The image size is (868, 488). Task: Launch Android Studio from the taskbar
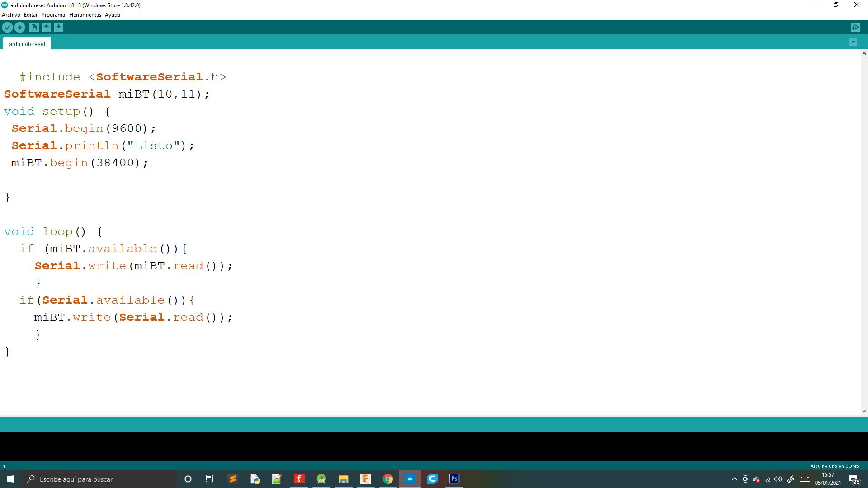[321, 479]
